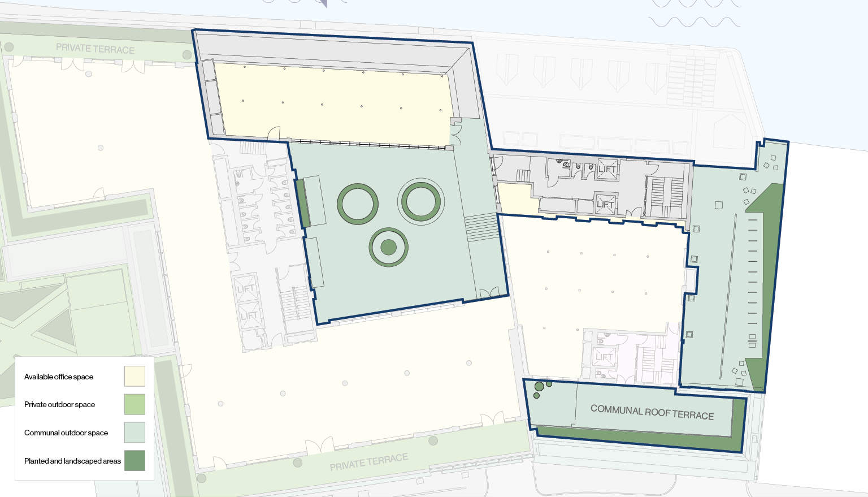Select the Communal outdoor space legend swatch
Image resolution: width=868 pixels, height=497 pixels.
click(x=134, y=433)
